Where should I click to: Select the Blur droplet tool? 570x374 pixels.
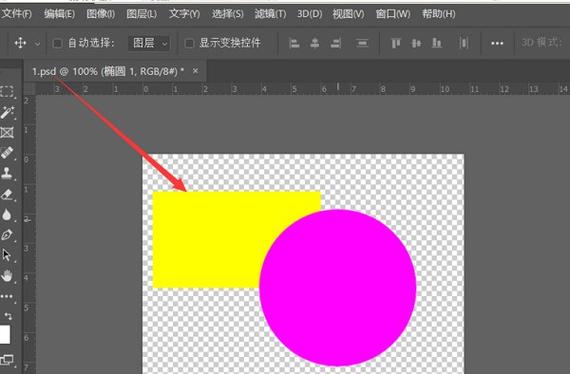click(7, 215)
